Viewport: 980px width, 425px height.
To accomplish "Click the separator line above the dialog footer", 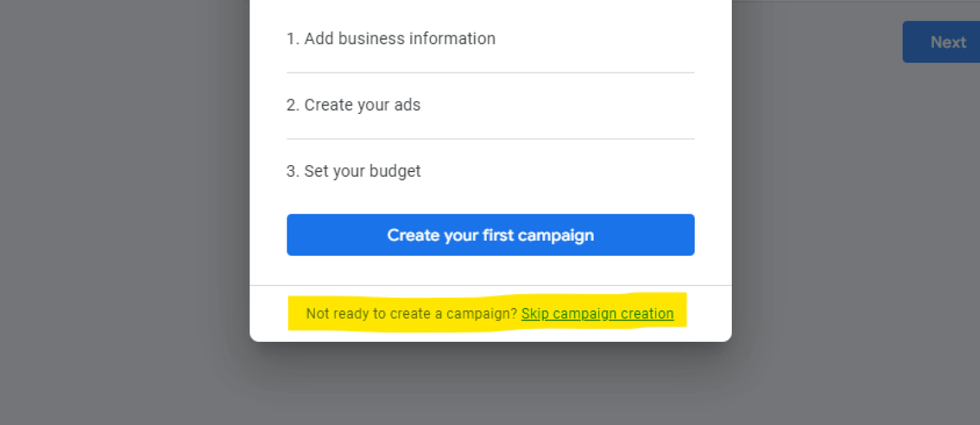I will pyautogui.click(x=490, y=285).
